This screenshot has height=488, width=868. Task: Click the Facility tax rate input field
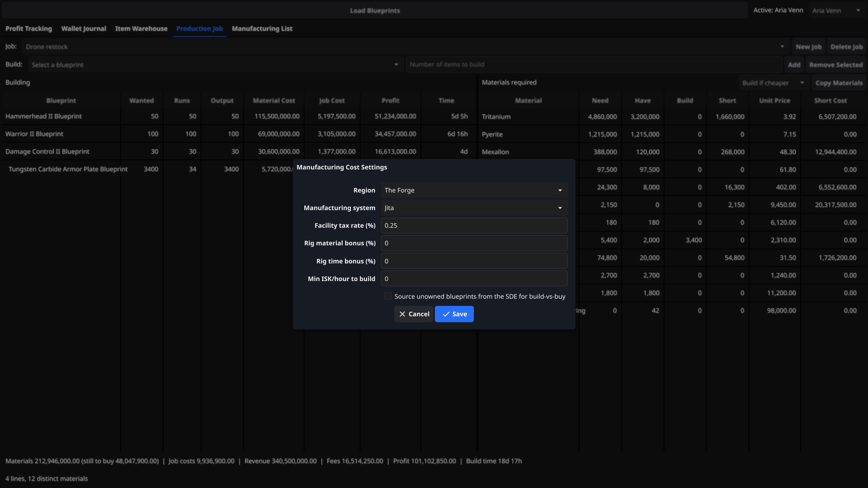(474, 225)
